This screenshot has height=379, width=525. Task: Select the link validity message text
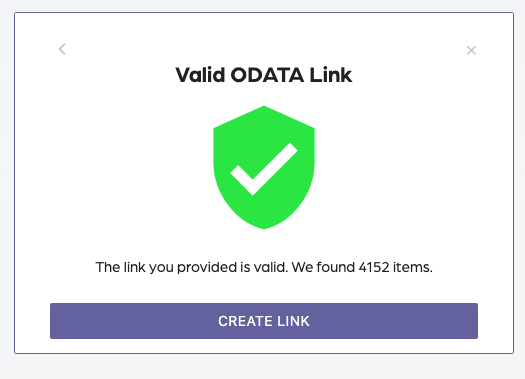coord(264,267)
